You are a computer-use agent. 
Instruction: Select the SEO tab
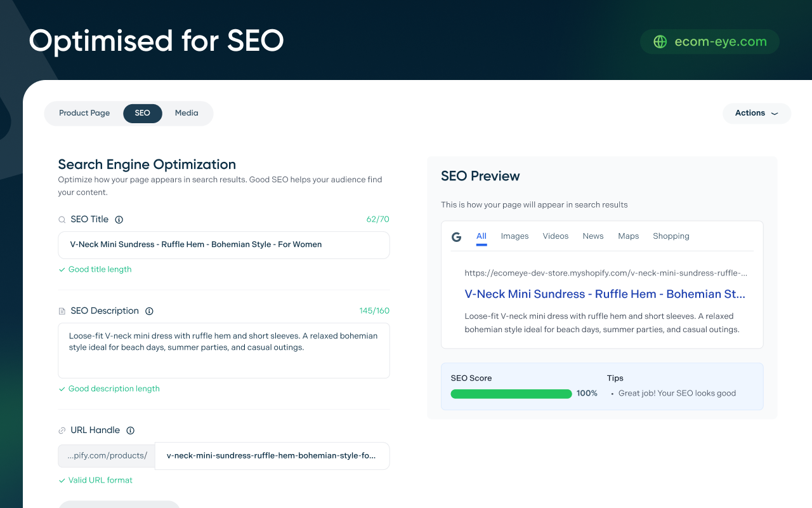point(143,113)
